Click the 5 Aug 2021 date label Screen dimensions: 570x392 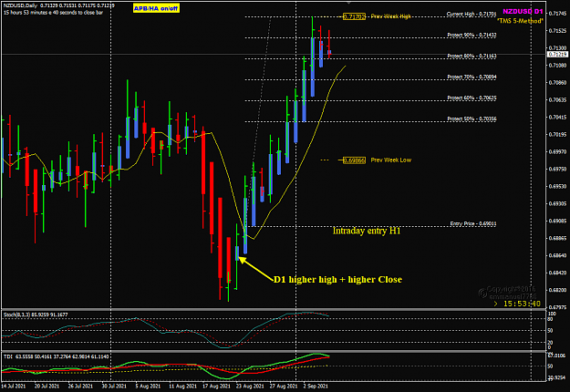pos(148,387)
